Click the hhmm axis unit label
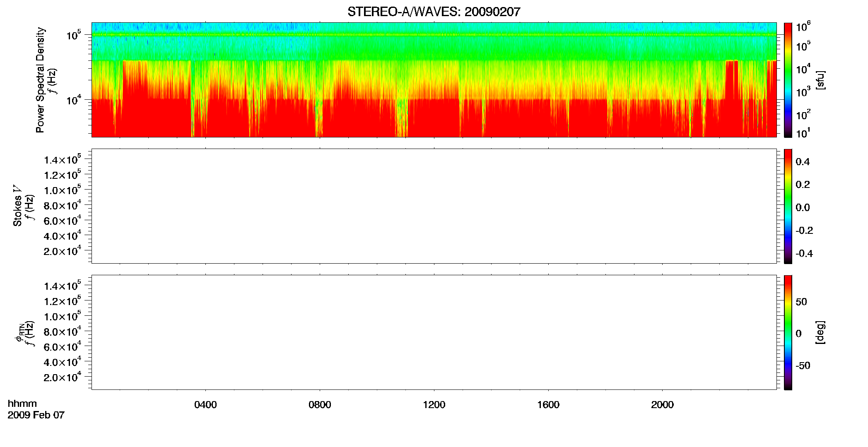The image size is (868, 447). coord(22,404)
